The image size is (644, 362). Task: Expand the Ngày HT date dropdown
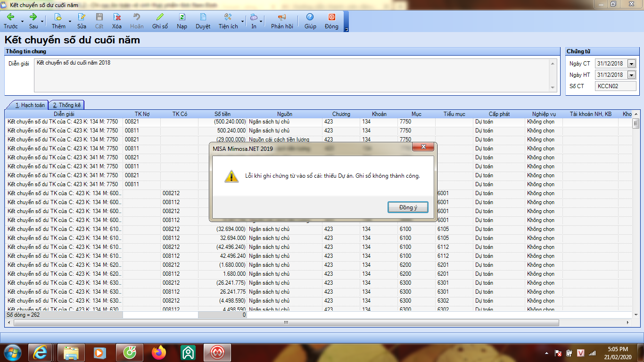pos(631,75)
